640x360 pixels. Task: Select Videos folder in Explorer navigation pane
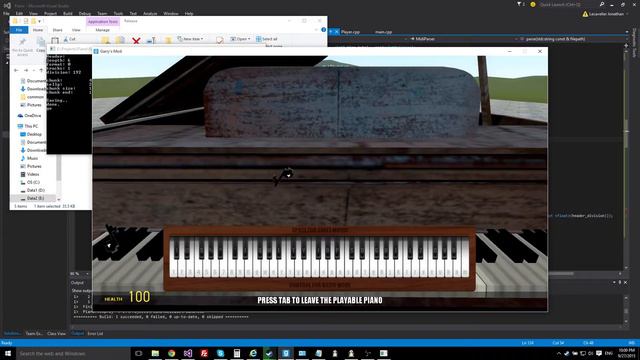pos(30,174)
